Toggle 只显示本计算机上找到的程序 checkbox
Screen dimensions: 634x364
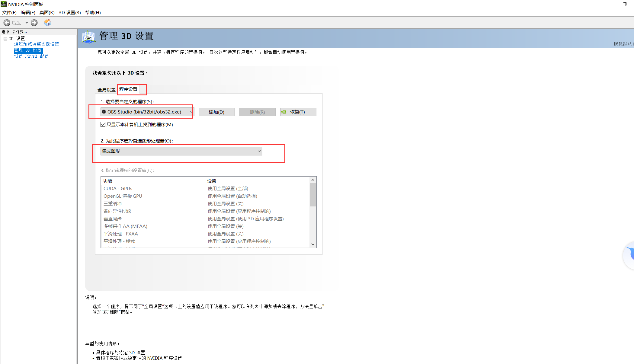click(x=103, y=124)
